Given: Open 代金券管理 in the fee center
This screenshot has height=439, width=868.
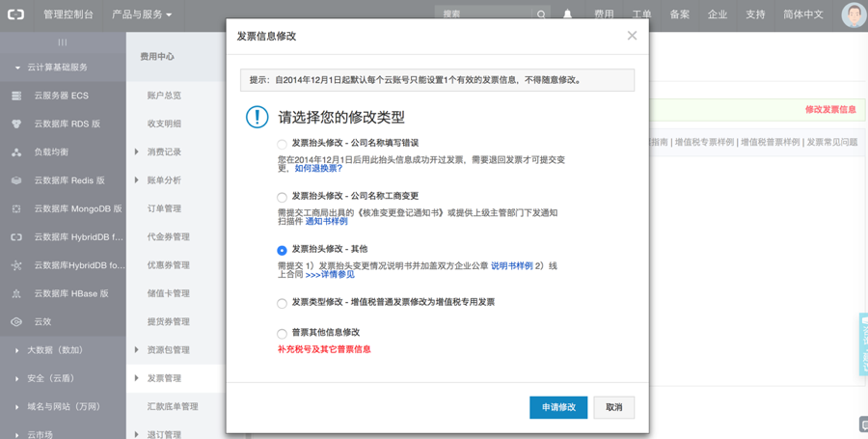Looking at the screenshot, I should (x=168, y=236).
